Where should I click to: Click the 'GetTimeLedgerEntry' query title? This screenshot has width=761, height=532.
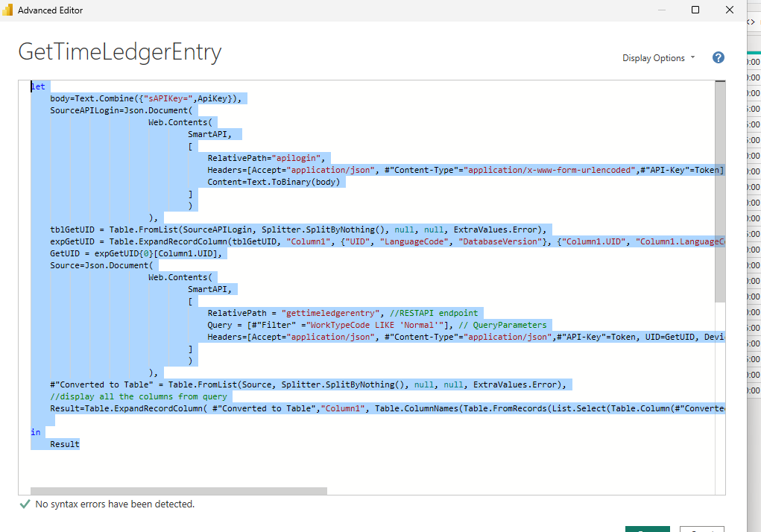pos(120,52)
